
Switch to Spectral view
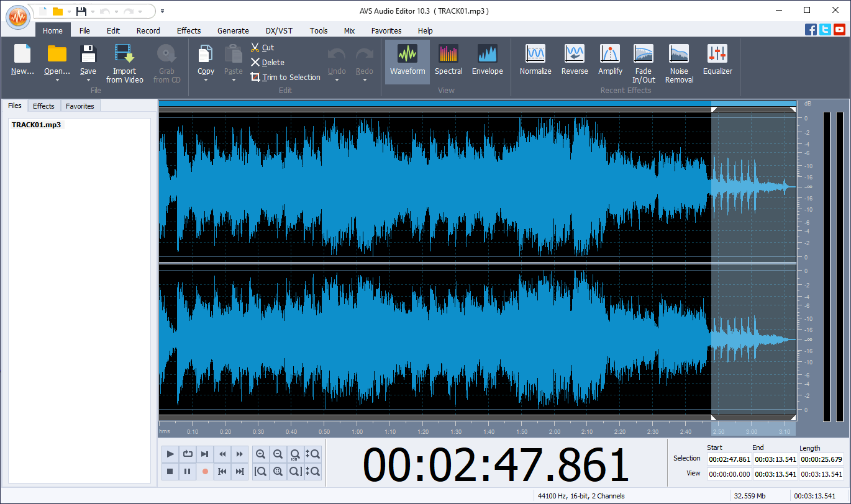pyautogui.click(x=448, y=60)
